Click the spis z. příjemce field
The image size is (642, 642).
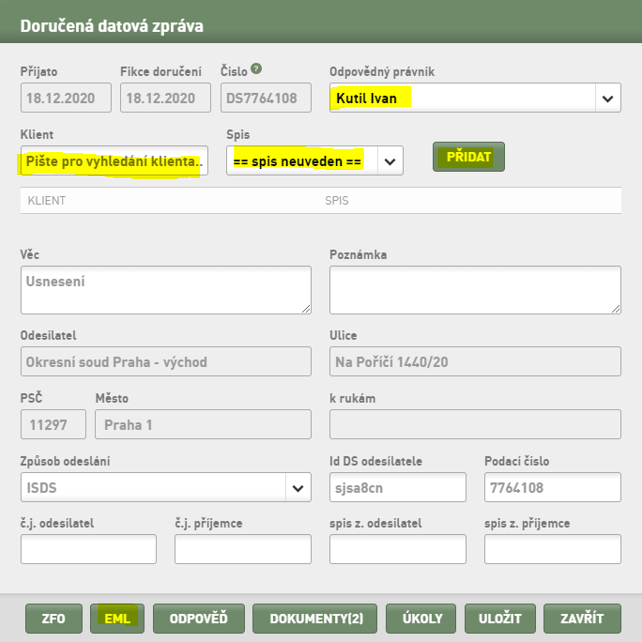pyautogui.click(x=552, y=549)
